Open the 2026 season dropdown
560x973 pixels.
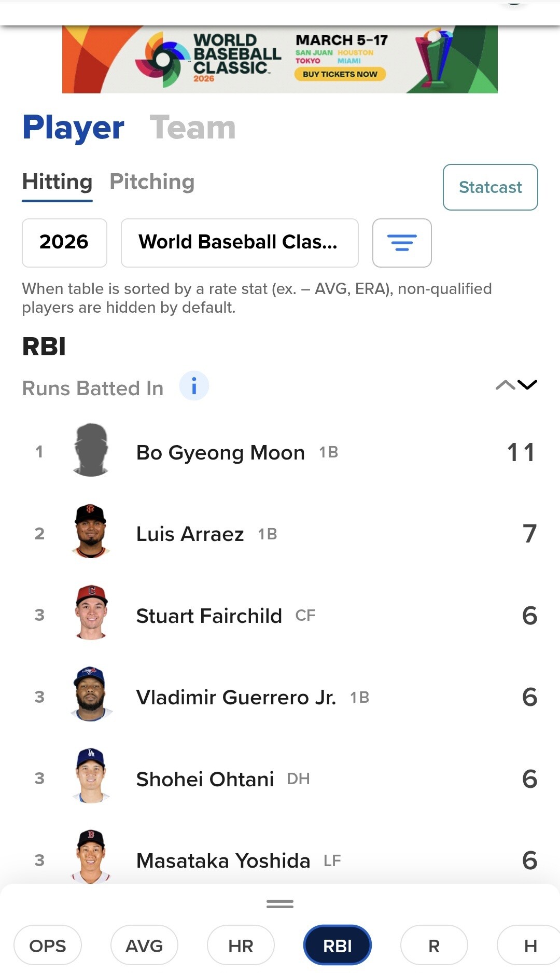pos(64,243)
